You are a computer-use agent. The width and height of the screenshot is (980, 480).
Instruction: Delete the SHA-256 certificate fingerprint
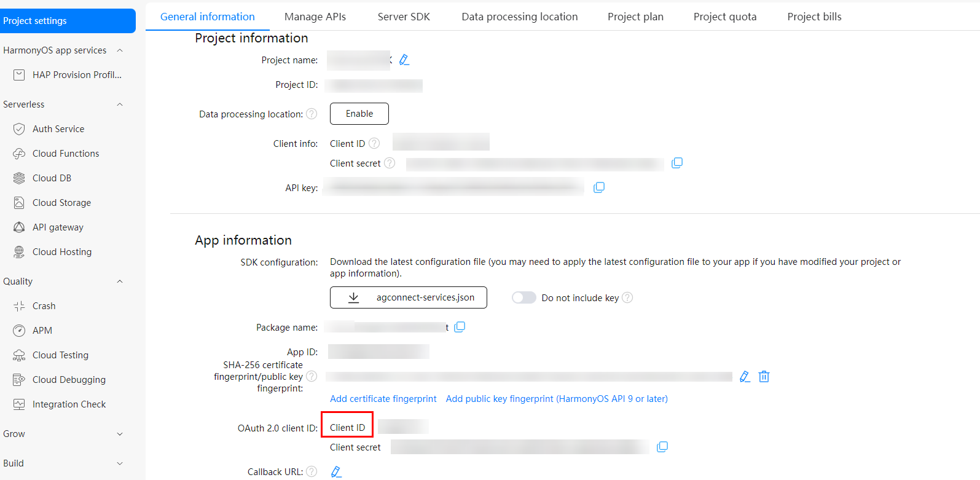pos(764,376)
